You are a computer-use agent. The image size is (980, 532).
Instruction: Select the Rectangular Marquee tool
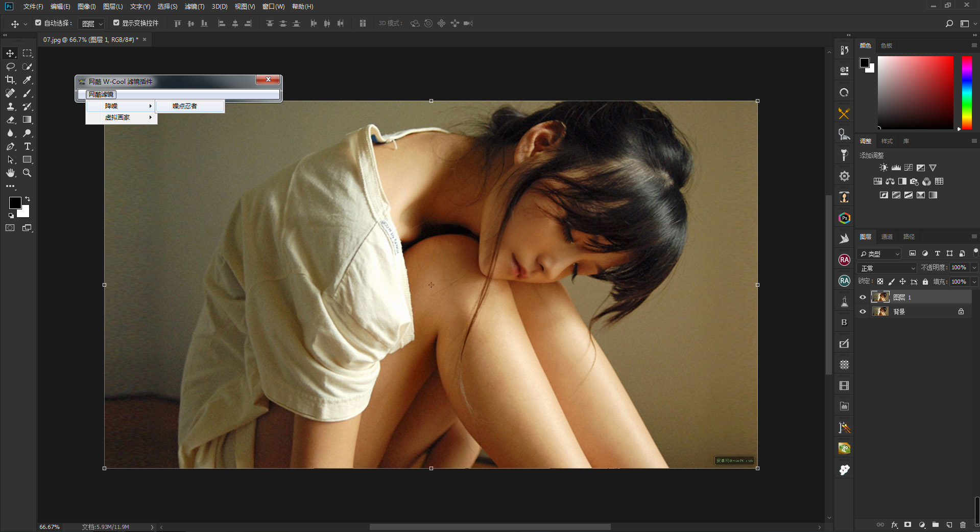coord(28,53)
